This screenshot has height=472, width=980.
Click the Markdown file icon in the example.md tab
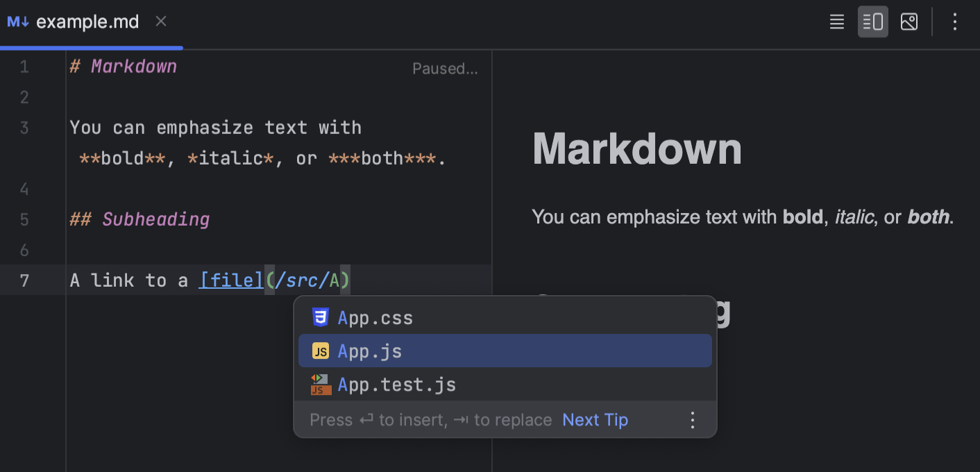tap(17, 22)
